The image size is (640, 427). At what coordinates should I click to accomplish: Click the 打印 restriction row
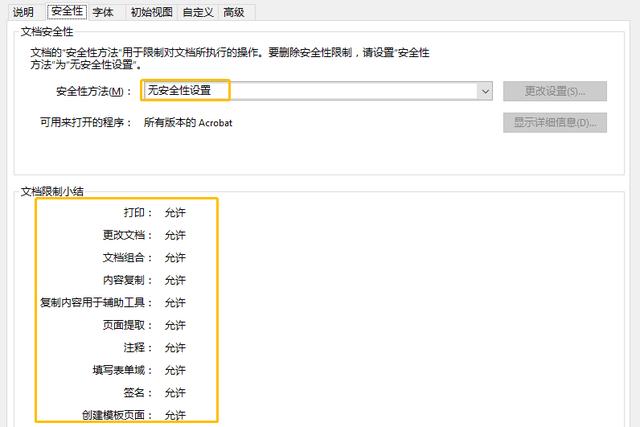pos(154,213)
